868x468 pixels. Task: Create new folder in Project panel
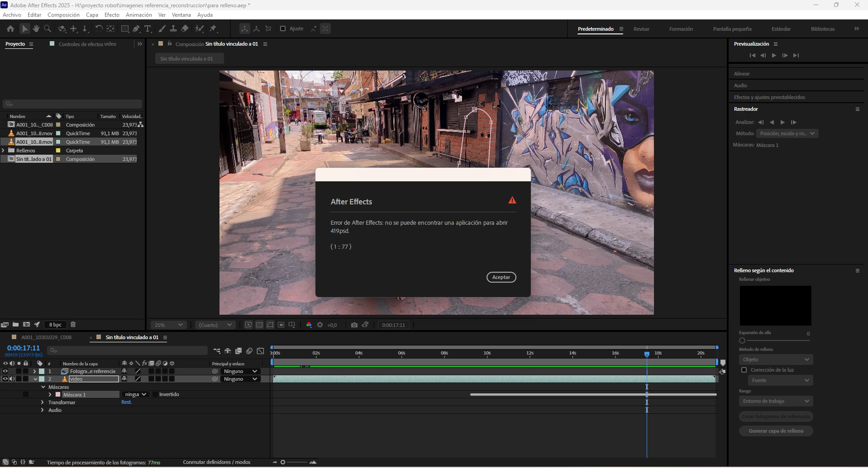[x=15, y=324]
